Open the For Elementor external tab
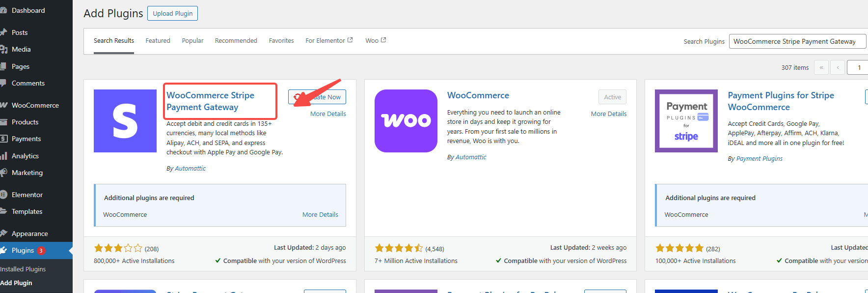Viewport: 868px width, 293px height. coord(328,41)
